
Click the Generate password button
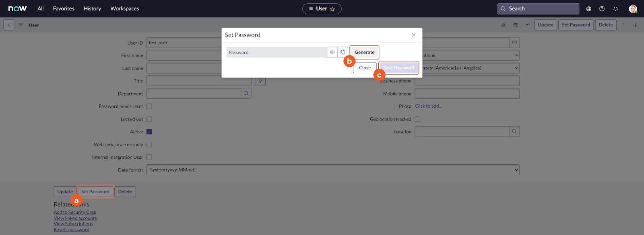pos(364,52)
